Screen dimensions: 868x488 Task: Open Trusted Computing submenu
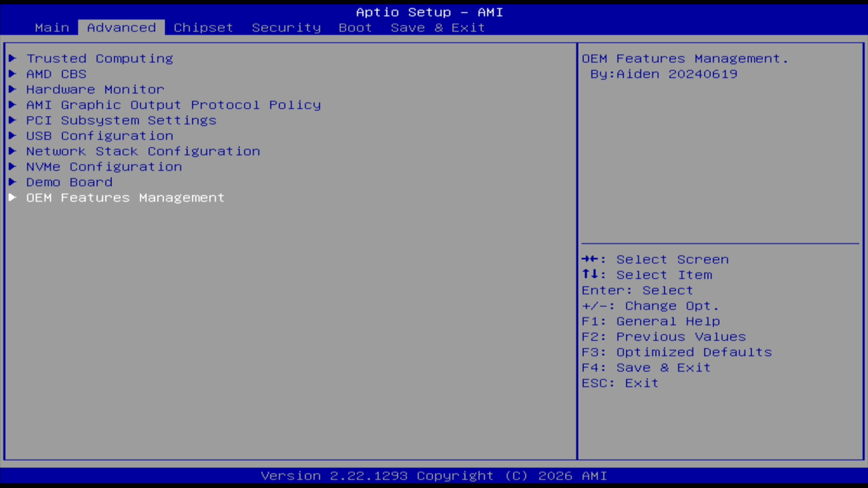100,59
